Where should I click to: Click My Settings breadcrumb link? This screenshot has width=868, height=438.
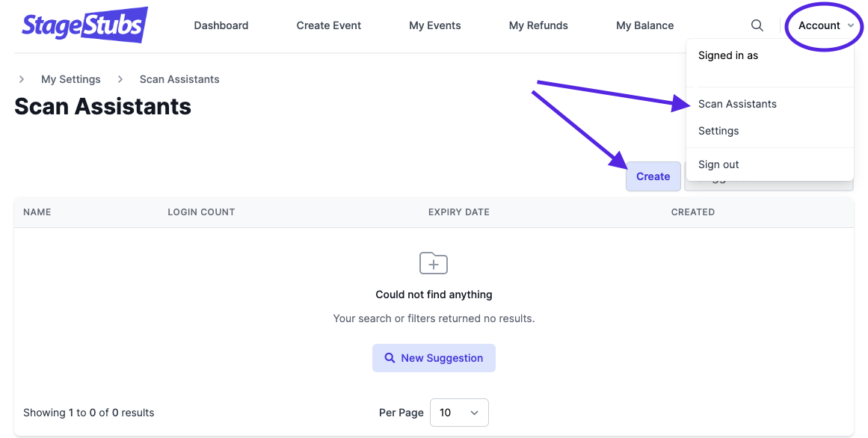coord(71,79)
